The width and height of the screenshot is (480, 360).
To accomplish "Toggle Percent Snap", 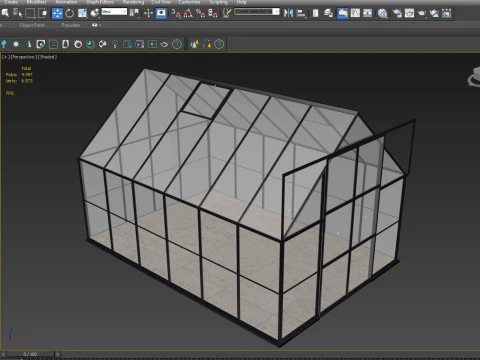I will [201, 13].
